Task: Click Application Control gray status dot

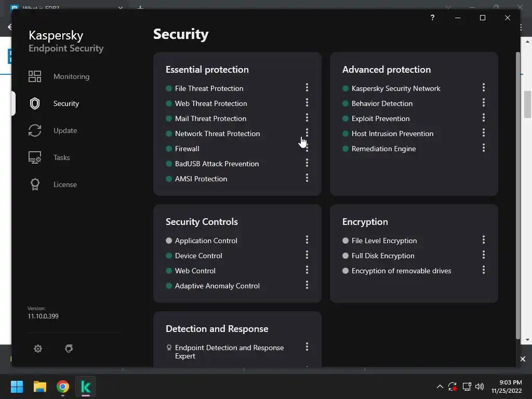Action: click(x=169, y=241)
